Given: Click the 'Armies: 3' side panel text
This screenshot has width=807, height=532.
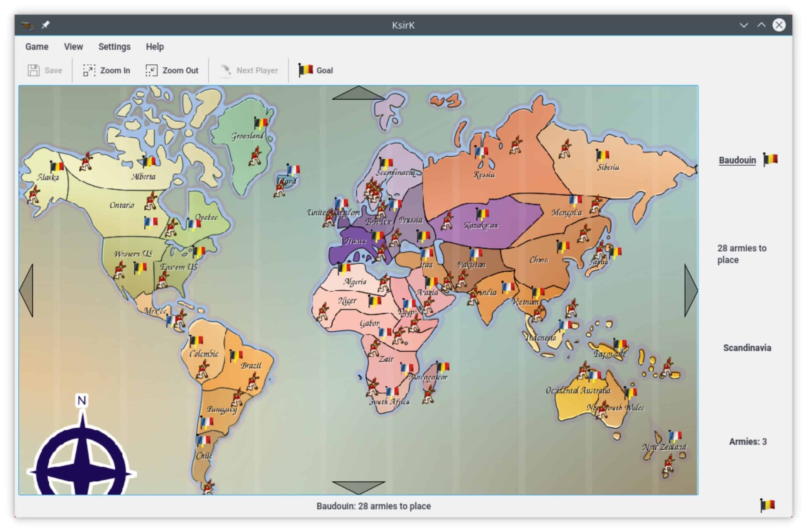Looking at the screenshot, I should [x=748, y=442].
